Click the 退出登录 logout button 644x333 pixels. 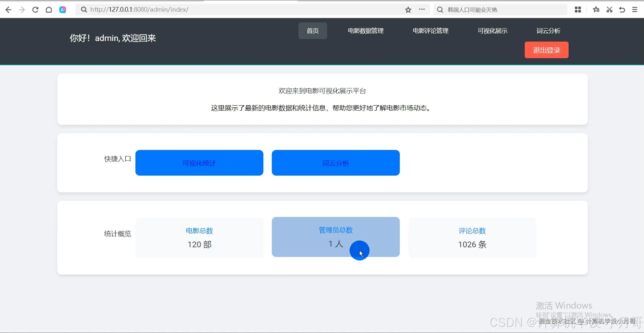pyautogui.click(x=546, y=50)
